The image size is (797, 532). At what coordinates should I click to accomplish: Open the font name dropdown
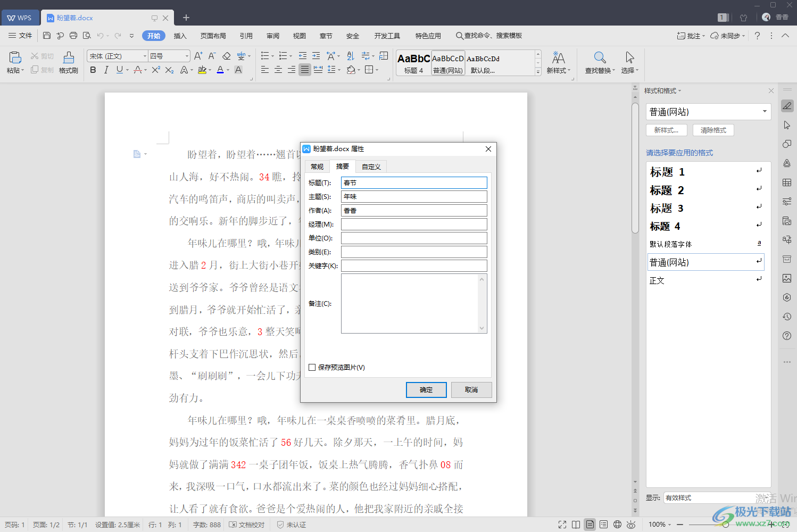(145, 56)
